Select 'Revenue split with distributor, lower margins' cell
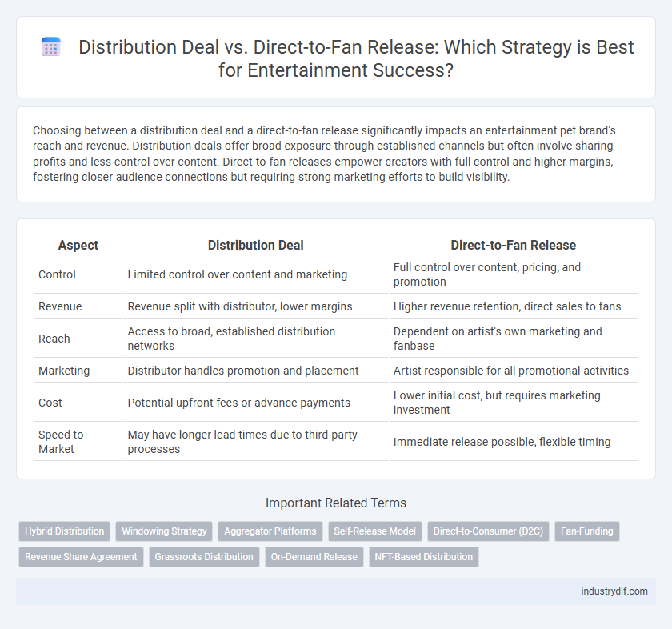This screenshot has width=672, height=629. click(x=255, y=306)
